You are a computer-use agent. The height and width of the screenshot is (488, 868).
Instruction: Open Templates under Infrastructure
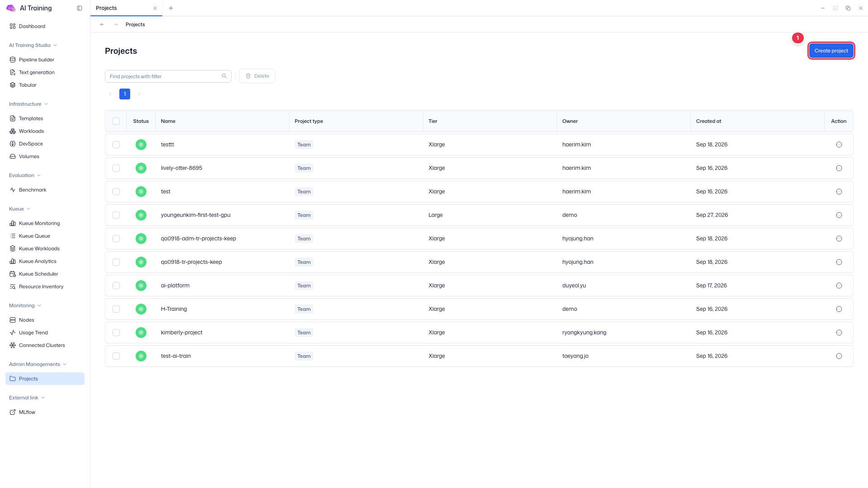pos(45,118)
